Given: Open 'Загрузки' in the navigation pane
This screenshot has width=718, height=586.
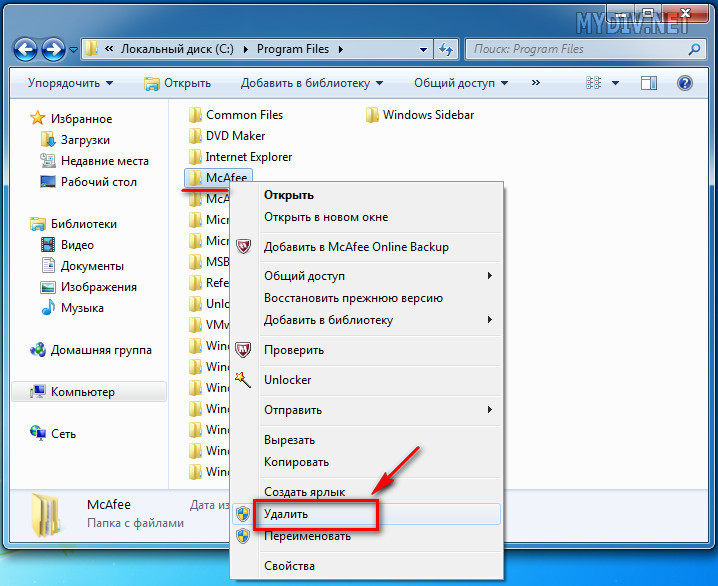Looking at the screenshot, I should click(x=75, y=140).
